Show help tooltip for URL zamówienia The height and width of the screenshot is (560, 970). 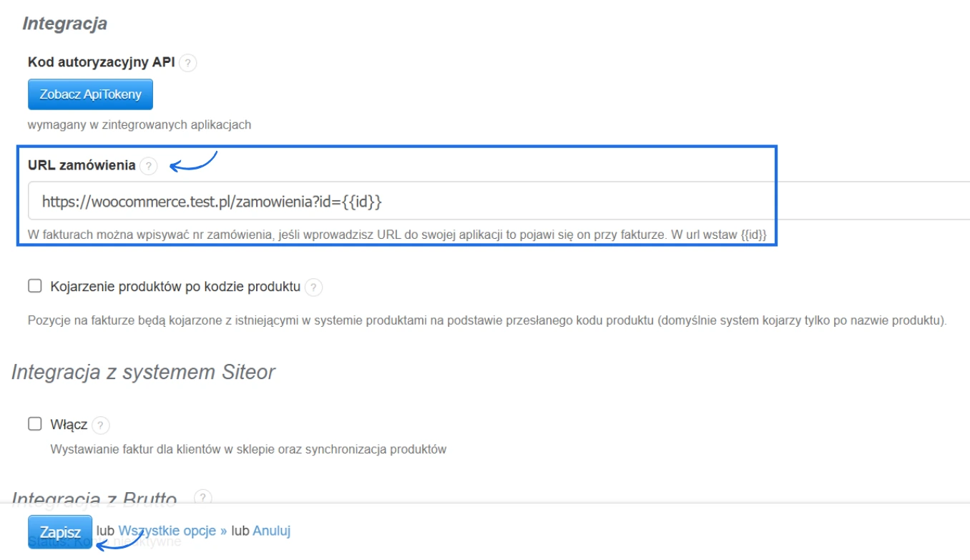coord(148,166)
